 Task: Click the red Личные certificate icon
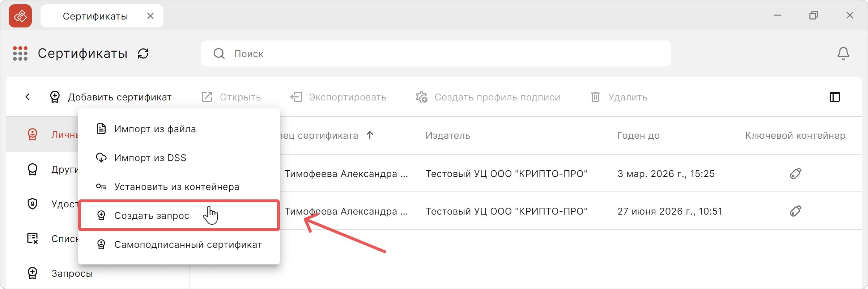tap(33, 134)
